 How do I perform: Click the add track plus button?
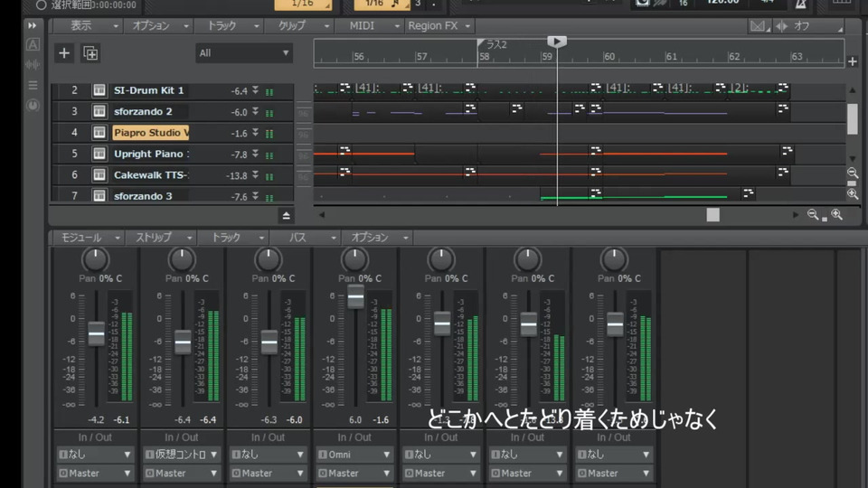click(x=63, y=53)
